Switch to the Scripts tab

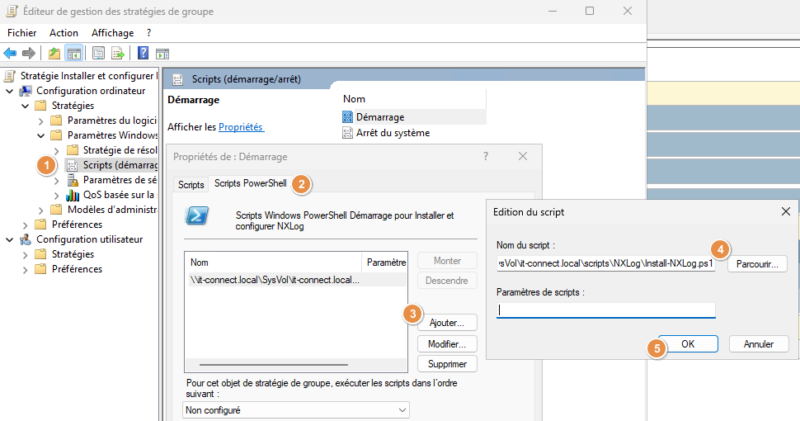click(x=190, y=185)
